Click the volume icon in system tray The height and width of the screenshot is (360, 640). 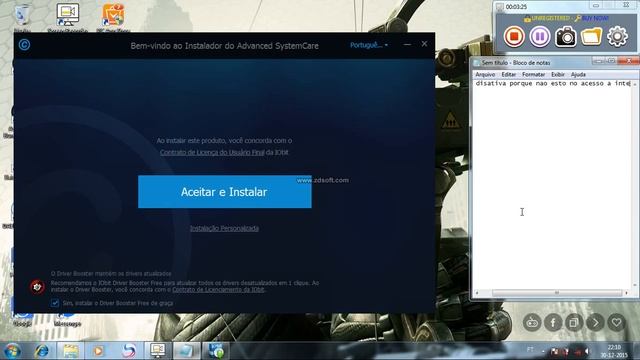click(587, 351)
